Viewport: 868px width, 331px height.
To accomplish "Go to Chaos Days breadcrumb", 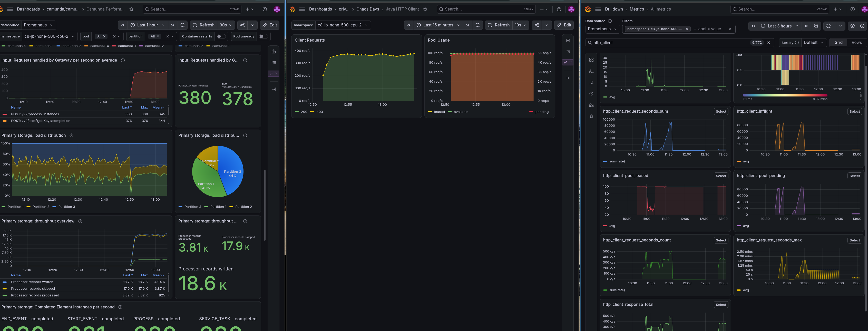I will click(x=368, y=9).
